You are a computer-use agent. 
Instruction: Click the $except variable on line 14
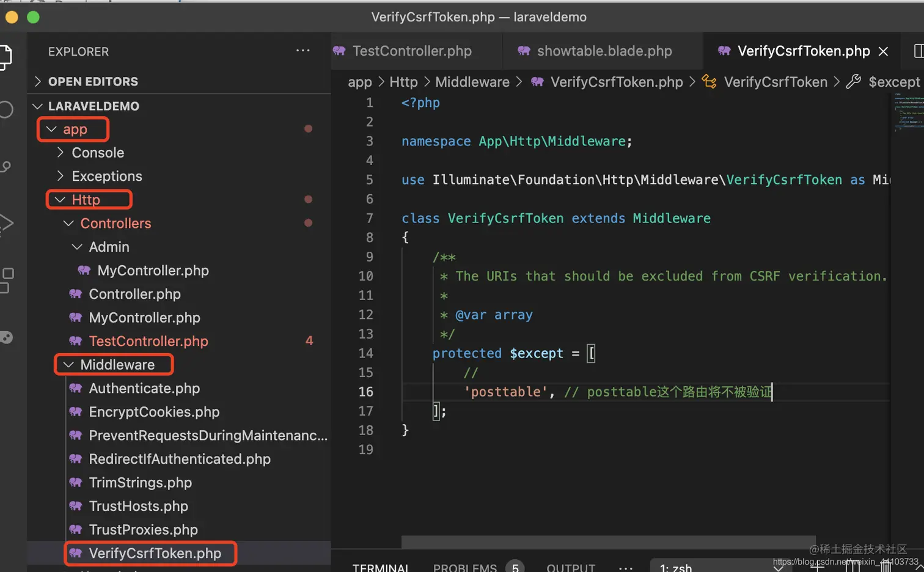coord(537,353)
